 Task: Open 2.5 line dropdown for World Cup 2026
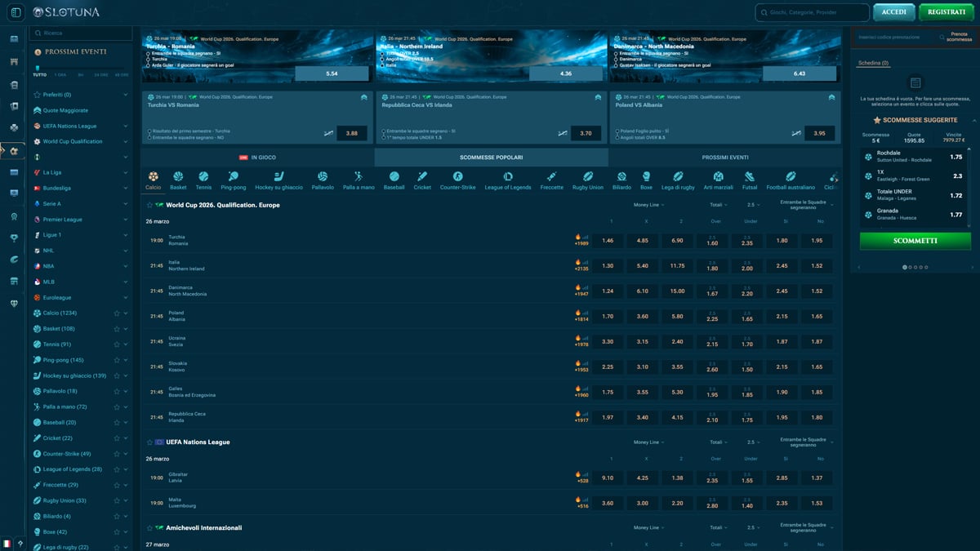pyautogui.click(x=753, y=205)
